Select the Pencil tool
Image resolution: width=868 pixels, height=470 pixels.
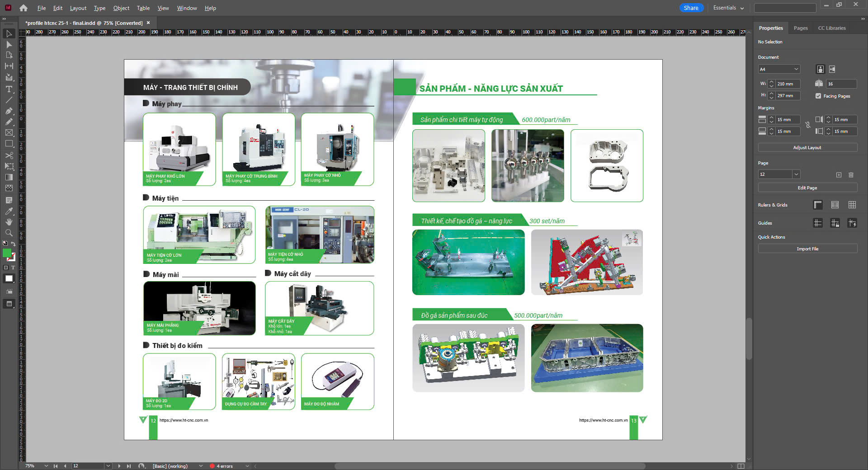click(x=9, y=122)
